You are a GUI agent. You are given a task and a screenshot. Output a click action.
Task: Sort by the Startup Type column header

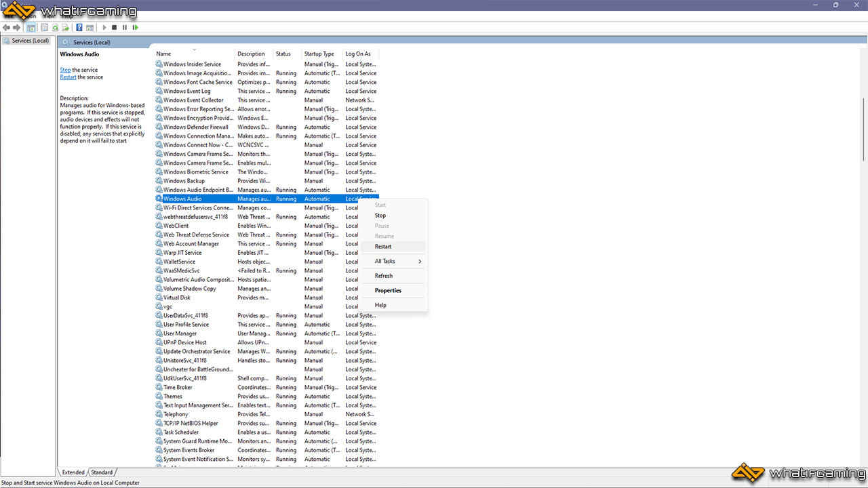pos(322,54)
